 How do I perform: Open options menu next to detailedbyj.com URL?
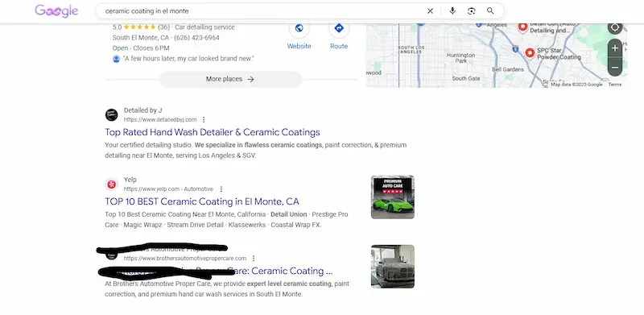point(204,120)
